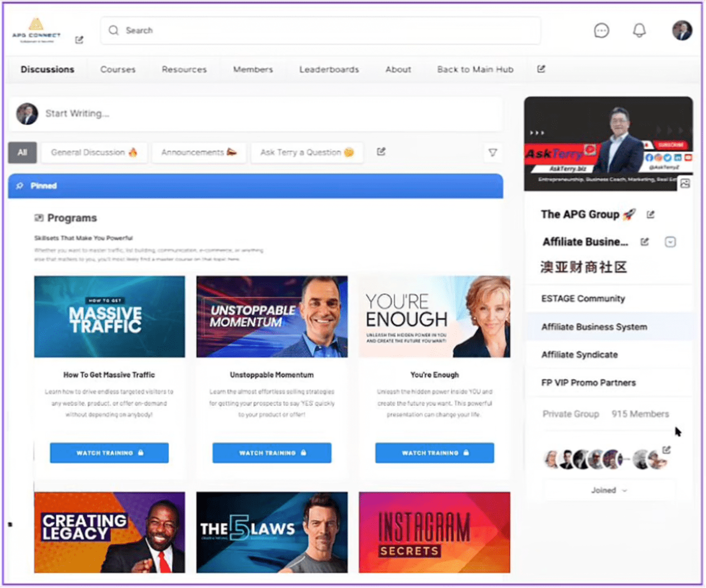The height and width of the screenshot is (588, 706).
Task: Click the How To Get Massive Traffic title
Action: pos(109,375)
